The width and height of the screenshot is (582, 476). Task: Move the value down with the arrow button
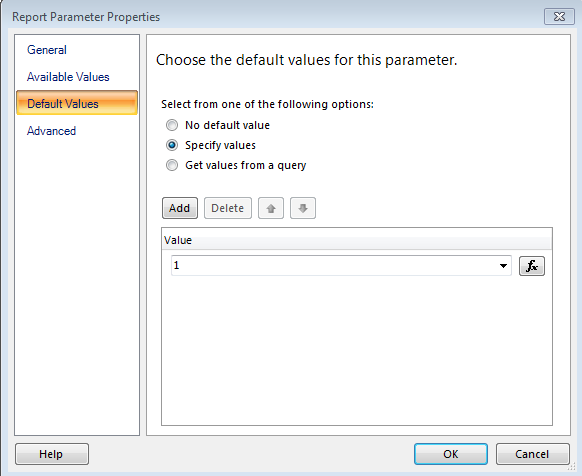(303, 208)
